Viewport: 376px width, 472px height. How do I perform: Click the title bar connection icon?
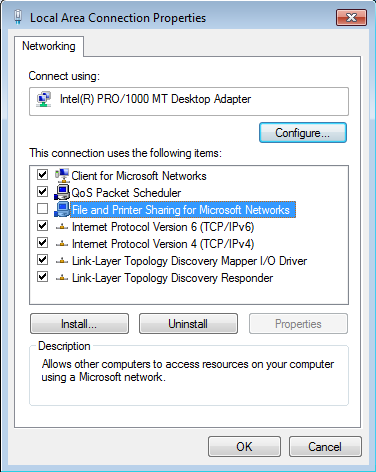[18, 17]
